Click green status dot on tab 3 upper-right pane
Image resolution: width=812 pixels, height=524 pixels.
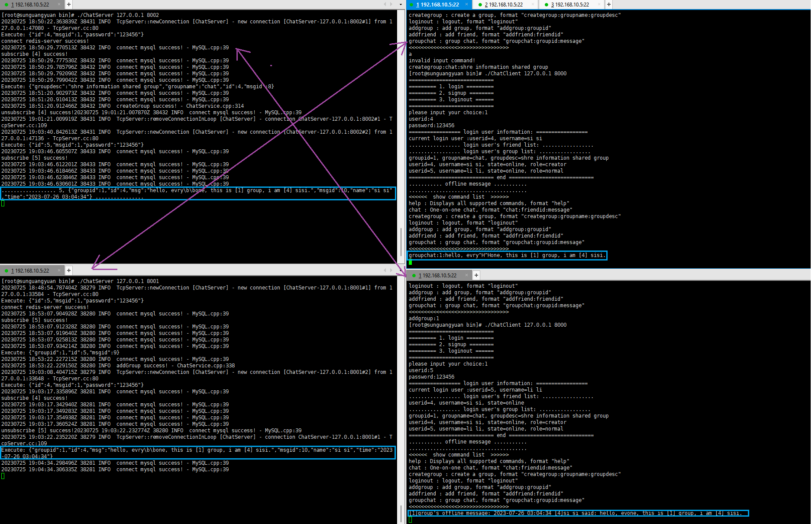tap(546, 5)
